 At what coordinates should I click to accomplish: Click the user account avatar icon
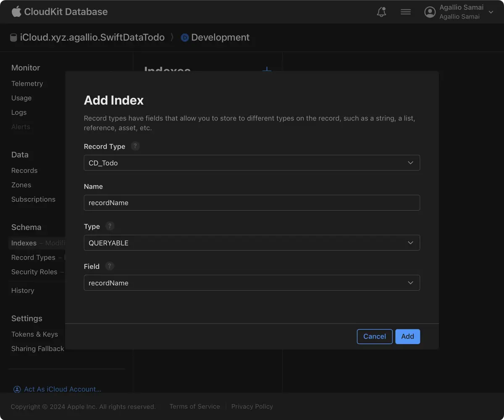click(x=430, y=12)
